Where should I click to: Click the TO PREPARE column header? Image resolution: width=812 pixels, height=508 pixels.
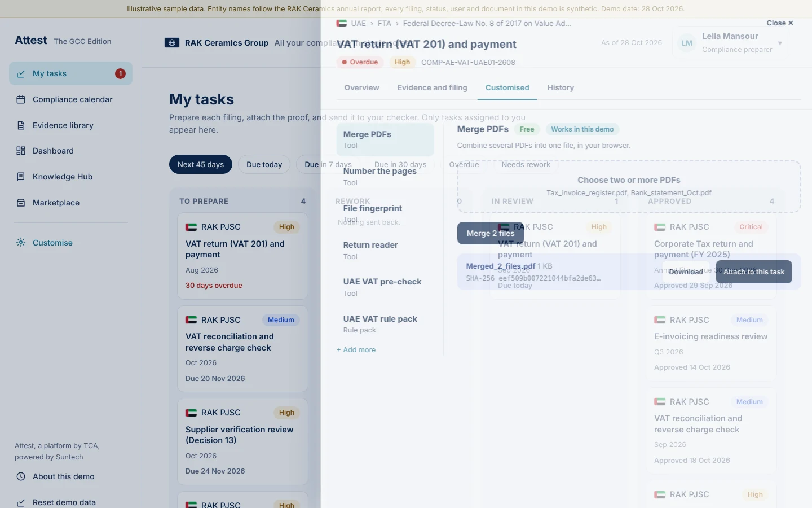pyautogui.click(x=204, y=201)
